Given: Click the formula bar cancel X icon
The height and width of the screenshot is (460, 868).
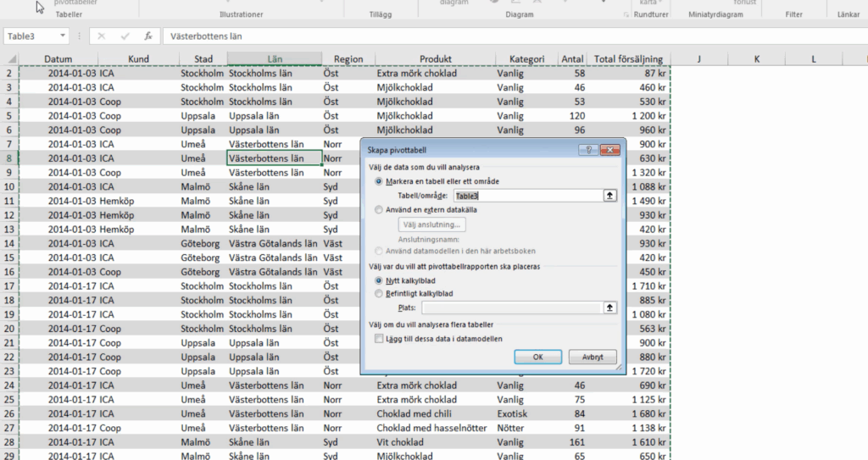Looking at the screenshot, I should point(101,36).
